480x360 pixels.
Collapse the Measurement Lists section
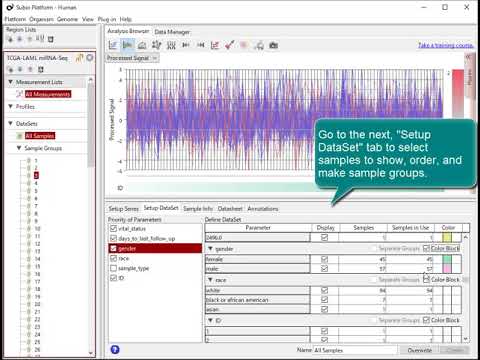[x=11, y=82]
